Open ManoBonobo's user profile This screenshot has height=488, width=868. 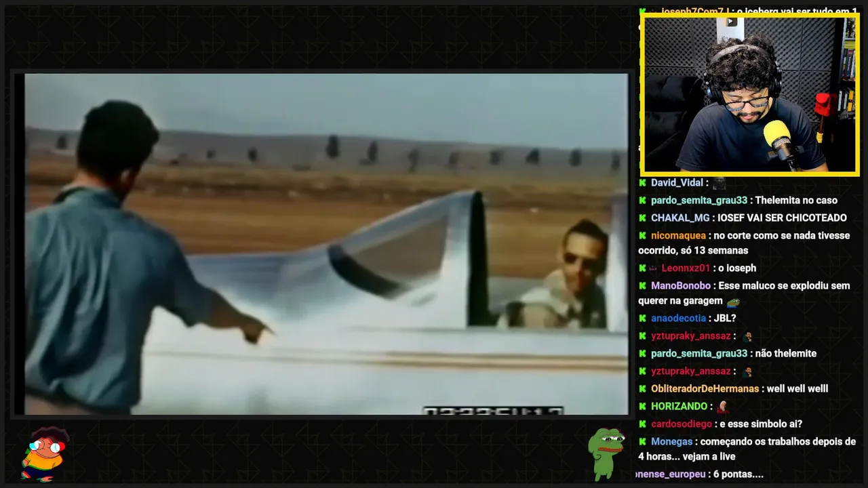(681, 285)
